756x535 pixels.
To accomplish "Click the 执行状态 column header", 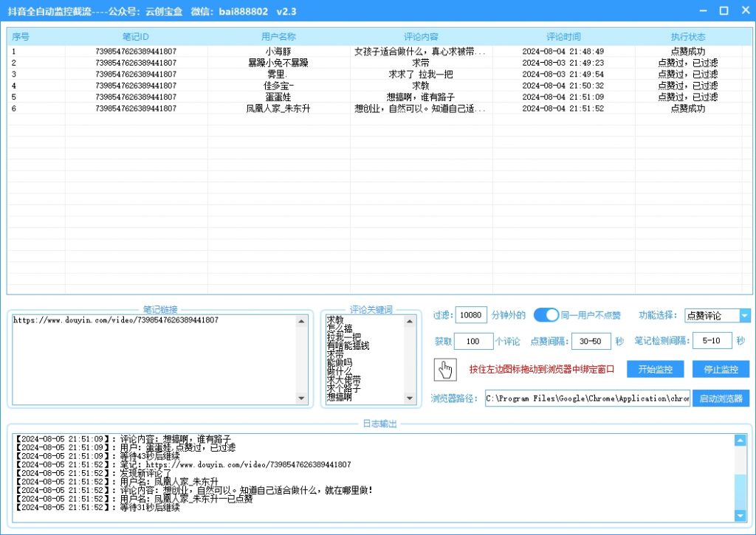I will [x=688, y=37].
